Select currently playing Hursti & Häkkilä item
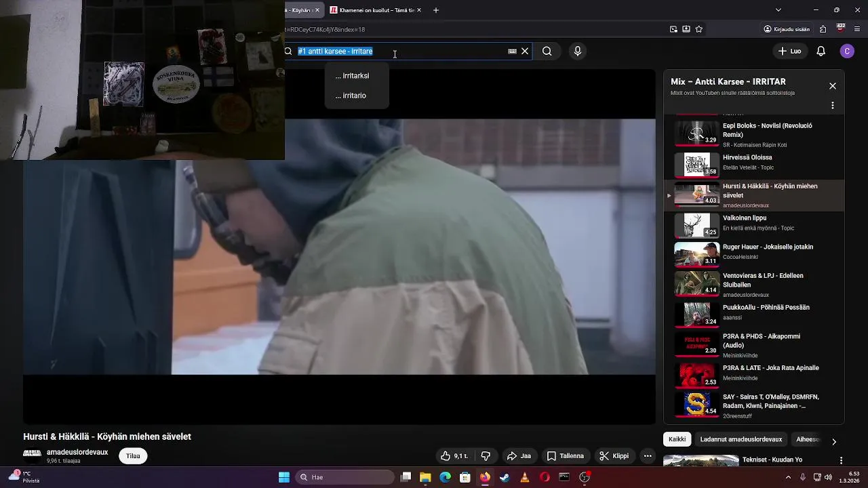The width and height of the screenshot is (868, 488). click(x=753, y=195)
